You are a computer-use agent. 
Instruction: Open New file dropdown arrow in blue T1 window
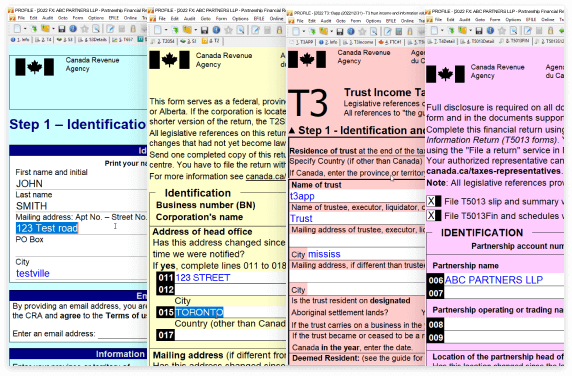coord(25,29)
